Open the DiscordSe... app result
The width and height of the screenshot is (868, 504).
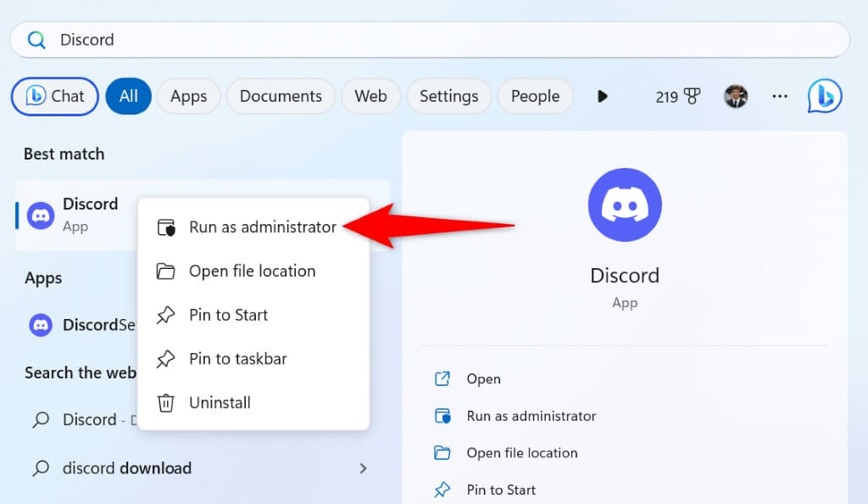(x=81, y=325)
